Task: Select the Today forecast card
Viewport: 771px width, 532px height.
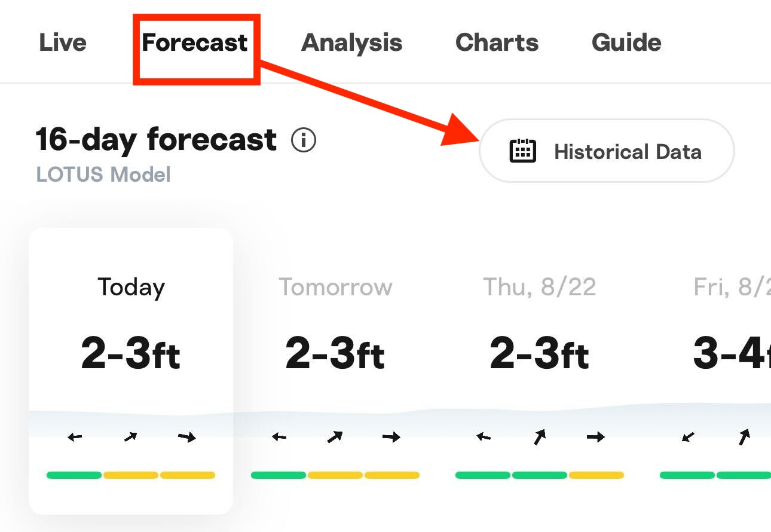Action: click(131, 371)
